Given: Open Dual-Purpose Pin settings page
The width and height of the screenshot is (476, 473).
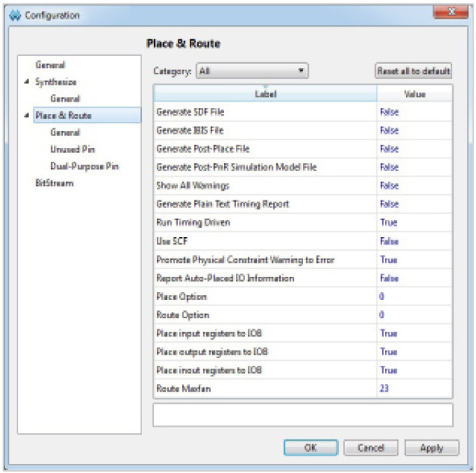Looking at the screenshot, I should pos(84,166).
